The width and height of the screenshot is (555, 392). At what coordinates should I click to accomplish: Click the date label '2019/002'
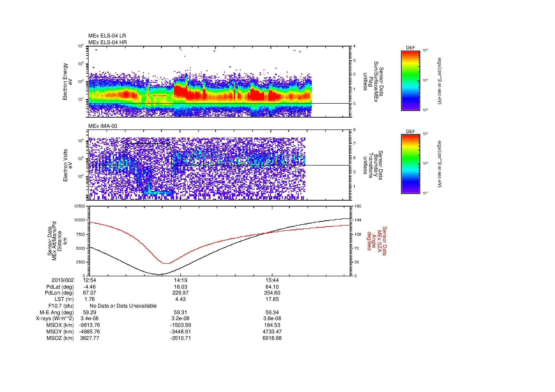63,280
